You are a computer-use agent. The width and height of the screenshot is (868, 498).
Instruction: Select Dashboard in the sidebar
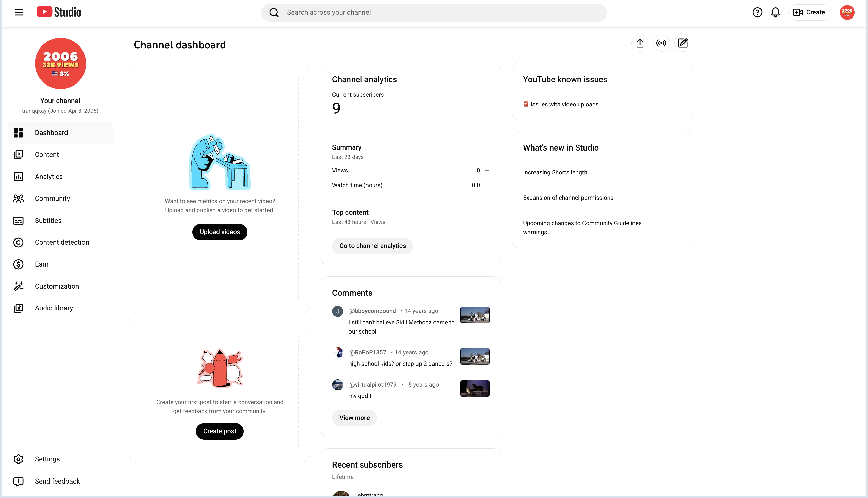coord(60,133)
